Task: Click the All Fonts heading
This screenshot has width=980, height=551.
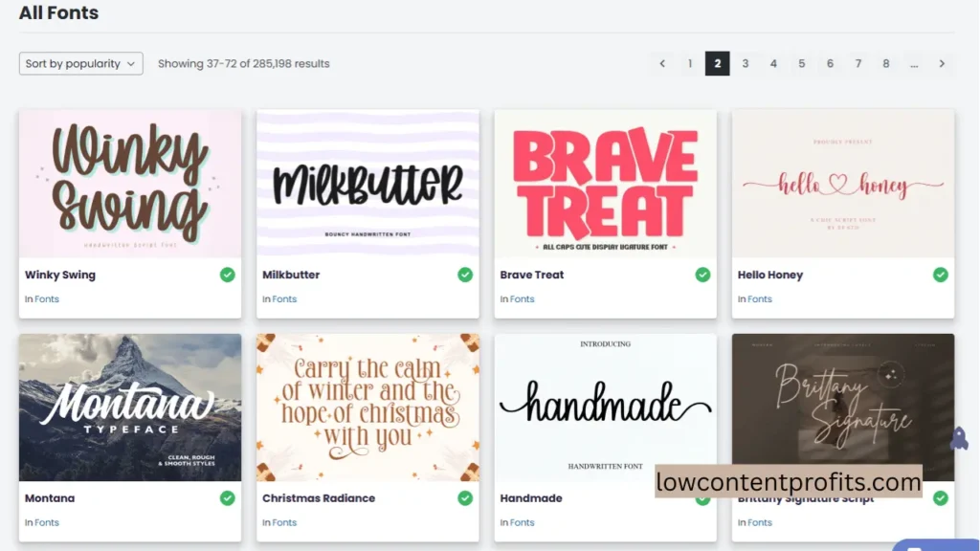Action: click(58, 12)
